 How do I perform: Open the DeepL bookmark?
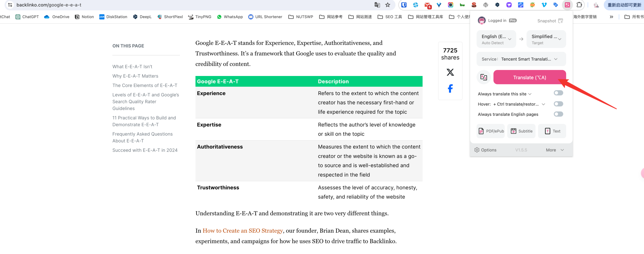(x=142, y=17)
